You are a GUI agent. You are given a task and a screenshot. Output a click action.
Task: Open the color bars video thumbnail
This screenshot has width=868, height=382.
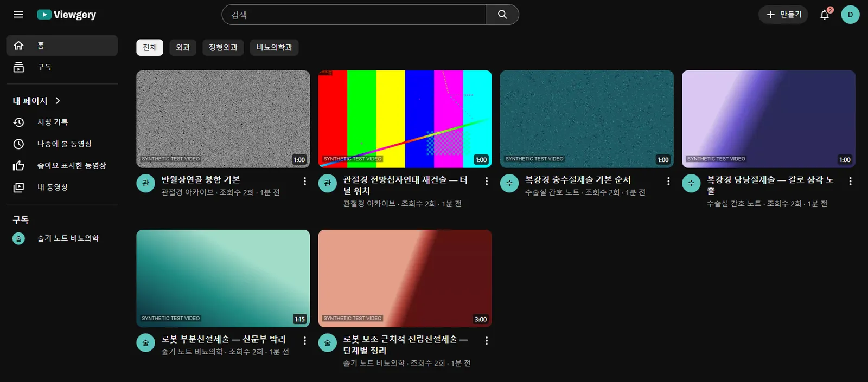point(405,119)
